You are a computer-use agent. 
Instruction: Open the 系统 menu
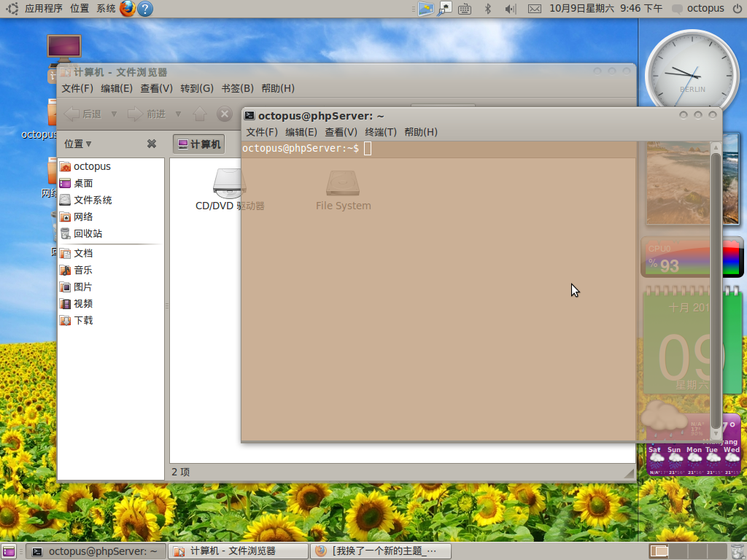tap(106, 9)
